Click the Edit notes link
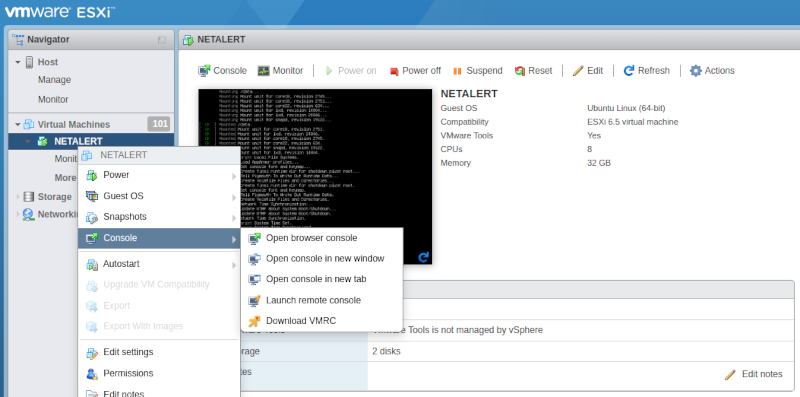This screenshot has height=397, width=800. (x=762, y=374)
